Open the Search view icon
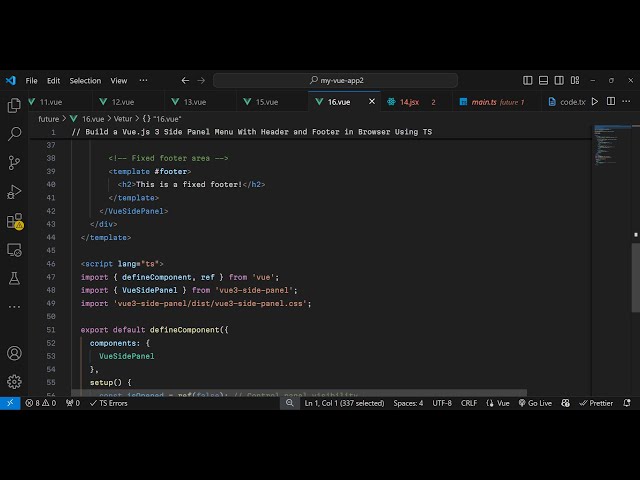The width and height of the screenshot is (640, 480). pyautogui.click(x=14, y=133)
